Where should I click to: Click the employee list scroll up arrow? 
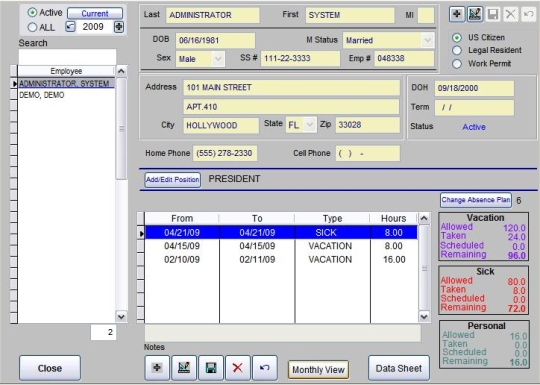click(121, 71)
